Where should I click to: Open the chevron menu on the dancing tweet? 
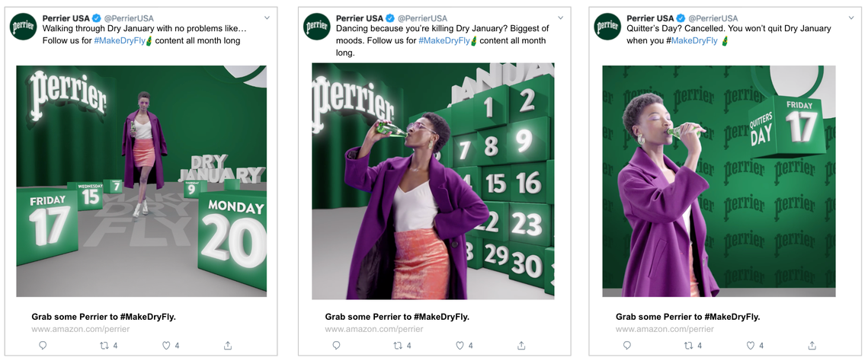click(560, 18)
